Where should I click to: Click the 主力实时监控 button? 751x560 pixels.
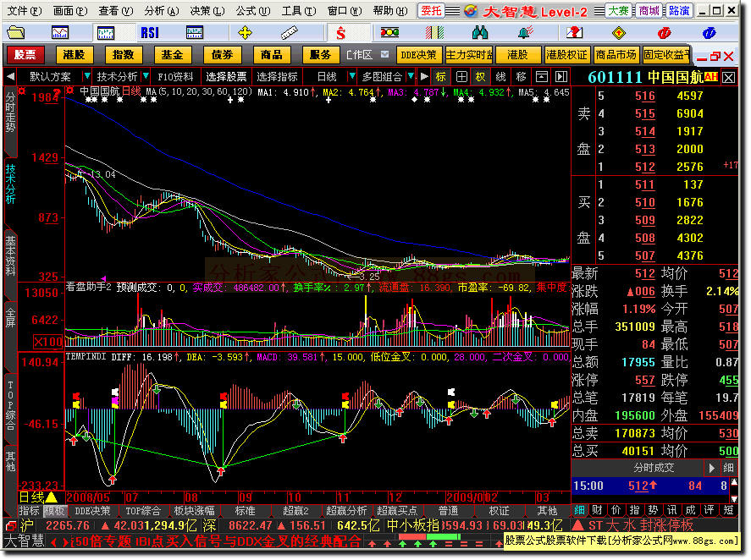469,55
